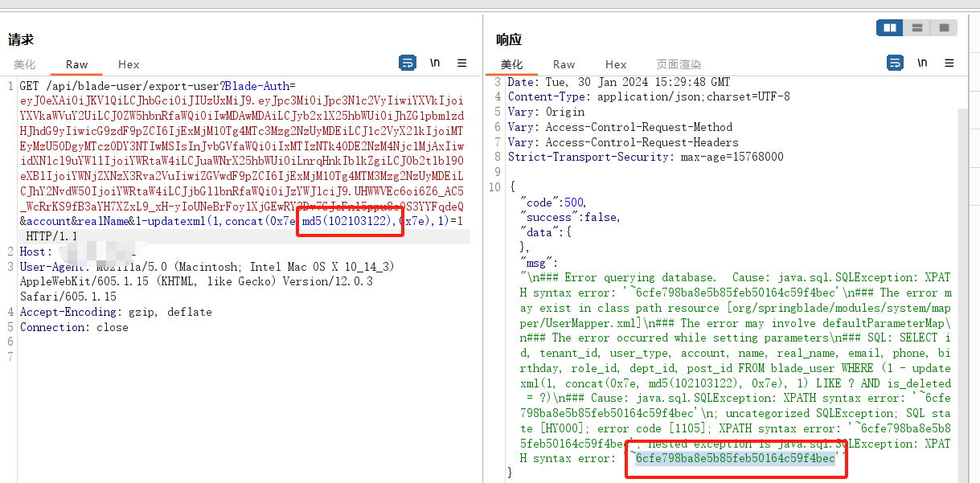Click the Connection: close header
This screenshot has width=980, height=483.
coord(74,327)
